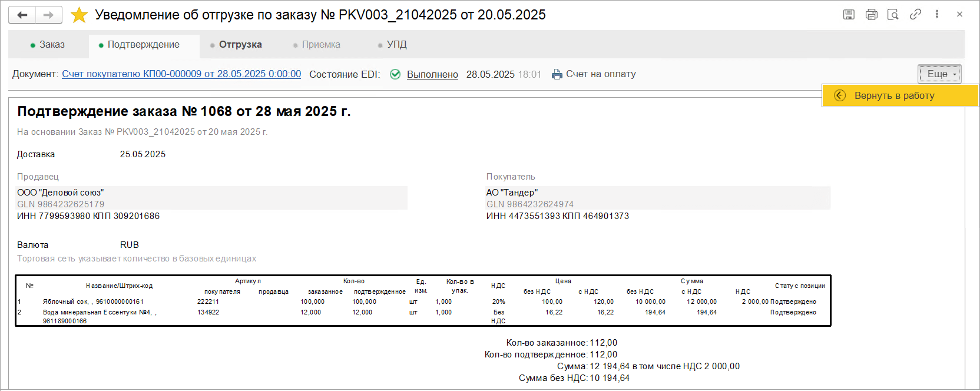980x391 pixels.
Task: Click the save diskette icon
Action: [849, 15]
